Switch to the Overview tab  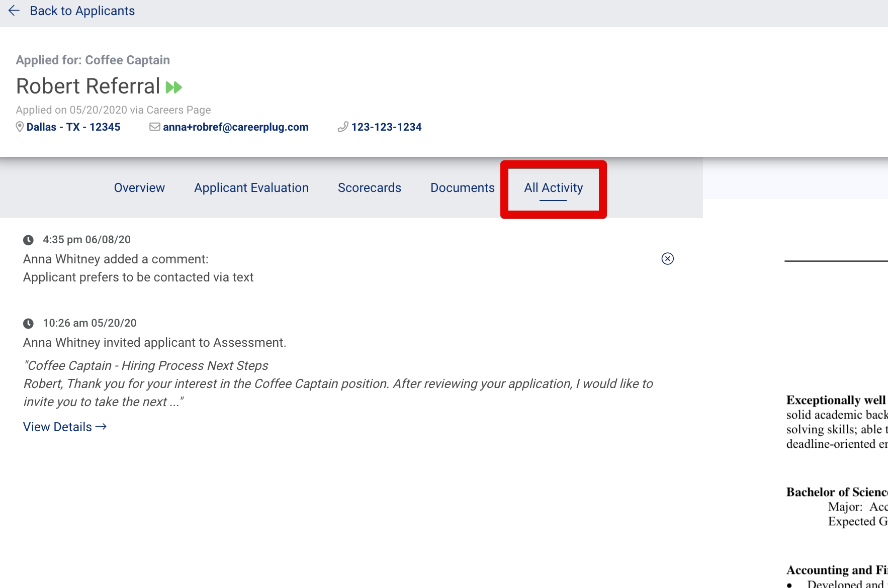(x=139, y=187)
